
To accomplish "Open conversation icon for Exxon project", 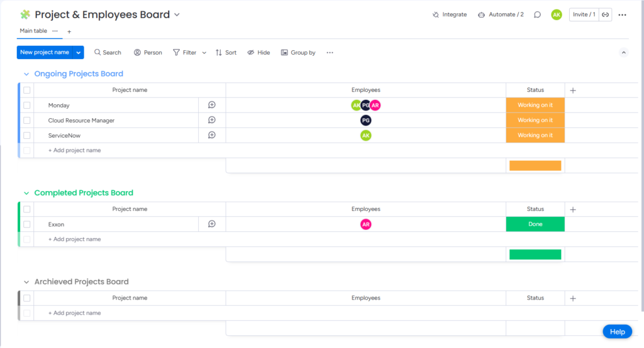I will coord(212,224).
